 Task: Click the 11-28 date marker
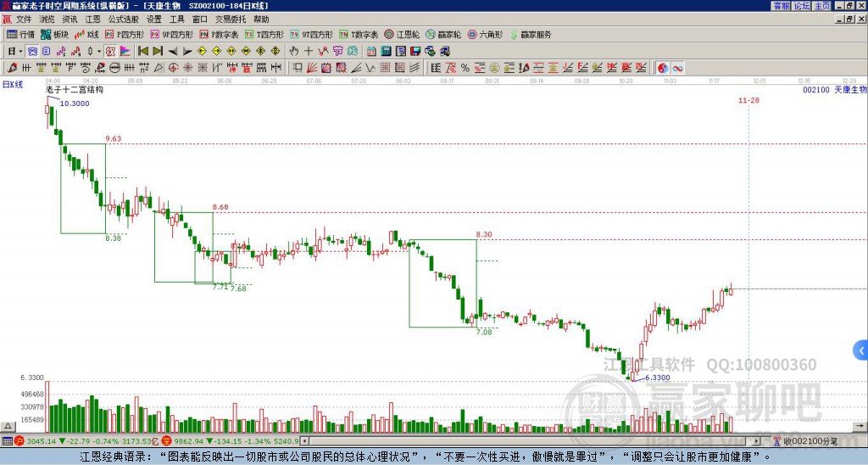point(748,100)
